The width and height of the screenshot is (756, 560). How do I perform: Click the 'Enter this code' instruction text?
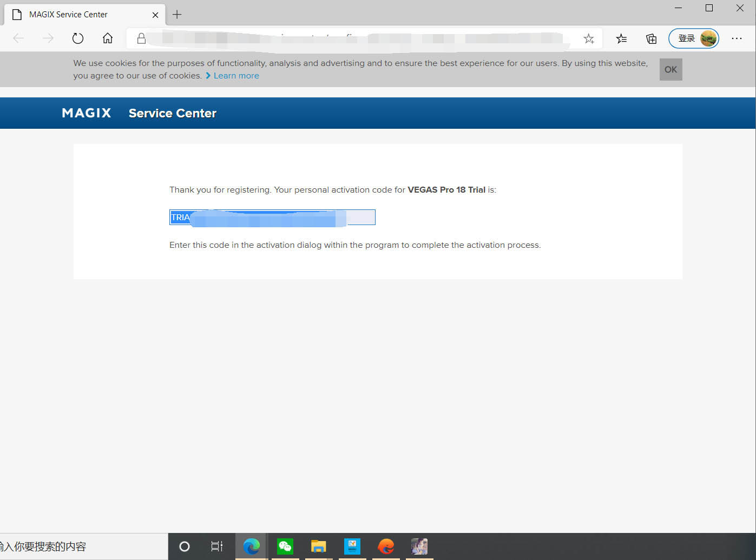click(355, 245)
